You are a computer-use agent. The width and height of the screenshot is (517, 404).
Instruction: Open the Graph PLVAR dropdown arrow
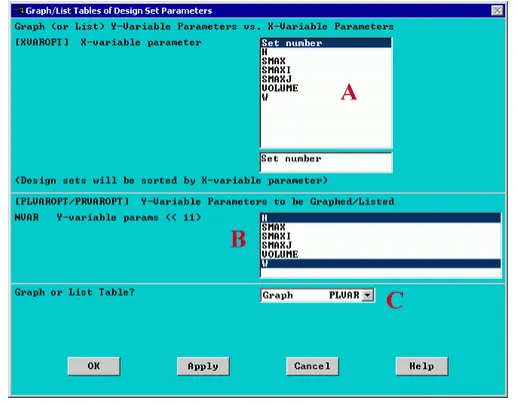pyautogui.click(x=367, y=295)
